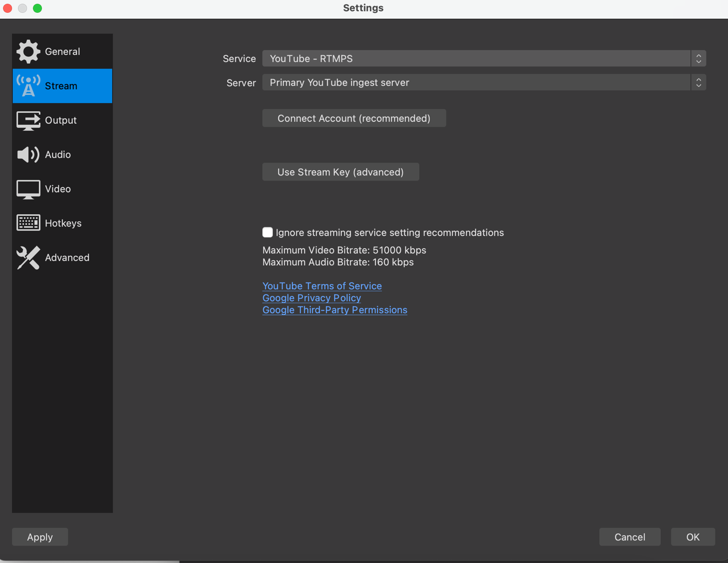Click Apply to save settings
Image resolution: width=728 pixels, height=563 pixels.
click(x=40, y=537)
